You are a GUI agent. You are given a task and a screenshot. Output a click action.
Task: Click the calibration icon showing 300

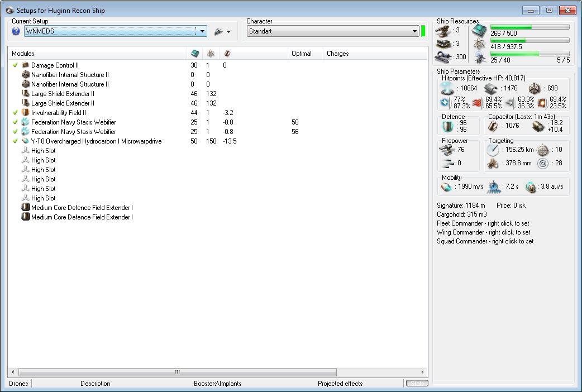click(443, 57)
